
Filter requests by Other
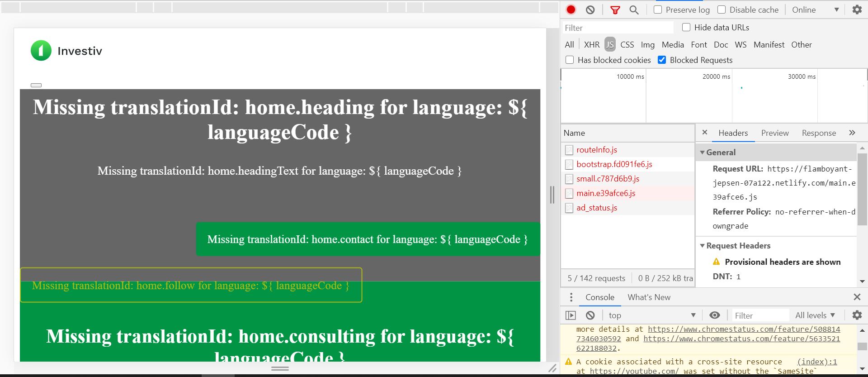(802, 44)
